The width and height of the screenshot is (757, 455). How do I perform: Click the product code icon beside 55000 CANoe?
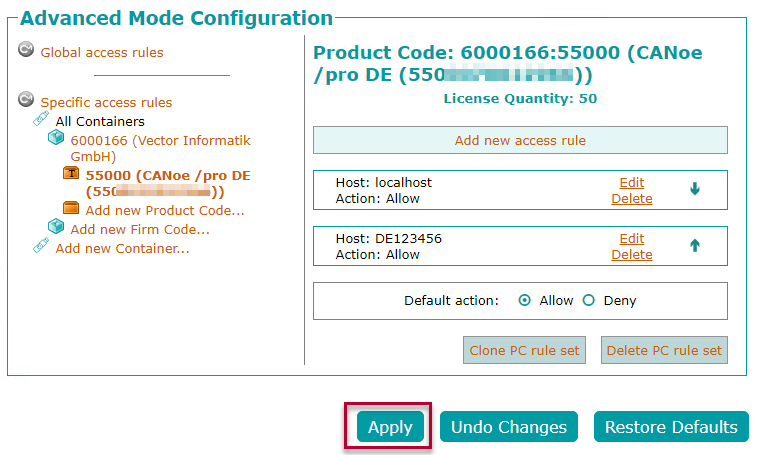point(71,172)
